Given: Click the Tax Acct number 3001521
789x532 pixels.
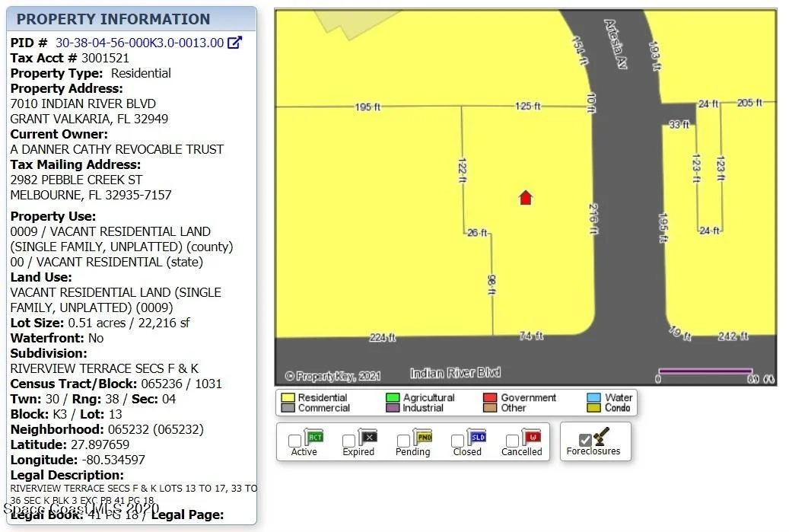Looking at the screenshot, I should [x=105, y=58].
